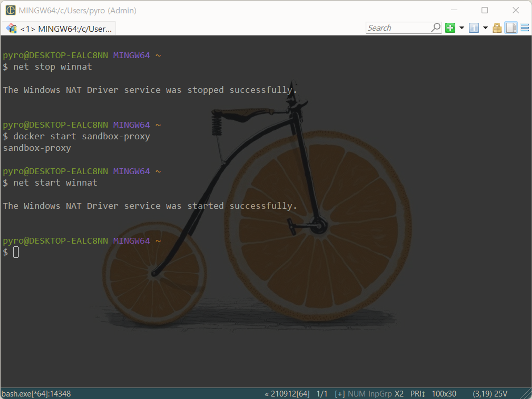Click the Search input field

(398, 28)
